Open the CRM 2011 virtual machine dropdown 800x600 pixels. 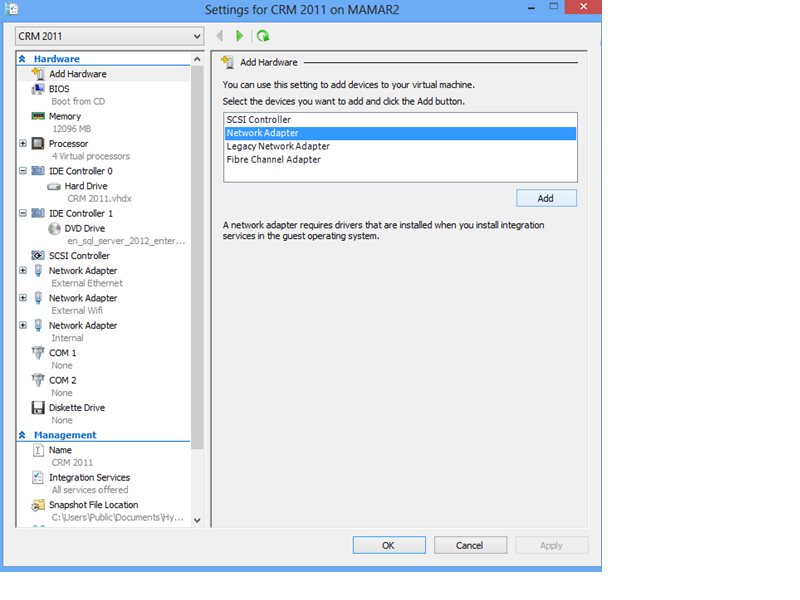click(109, 36)
